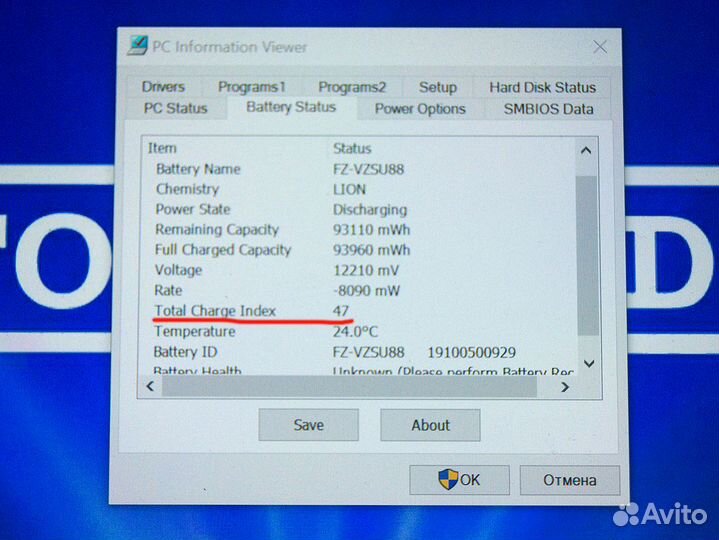Viewport: 719px width, 540px height.
Task: Click the PC Information Viewer title bar icon
Action: (137, 46)
